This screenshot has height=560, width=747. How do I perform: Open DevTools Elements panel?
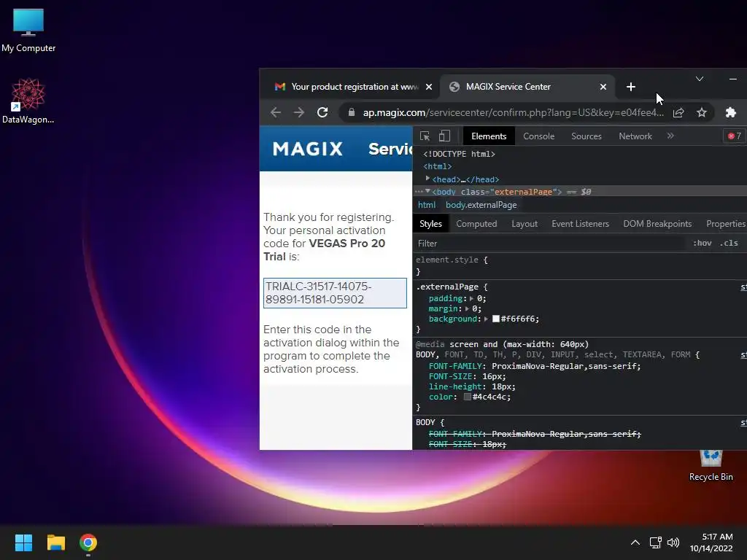tap(489, 136)
